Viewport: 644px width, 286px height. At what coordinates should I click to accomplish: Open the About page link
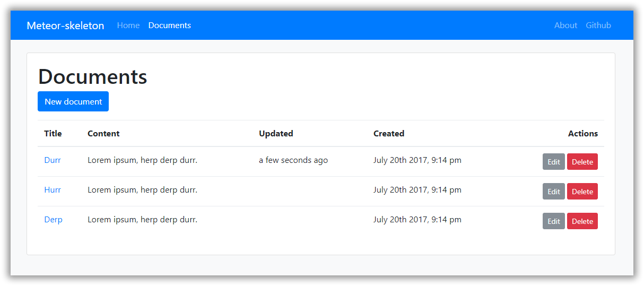[565, 25]
